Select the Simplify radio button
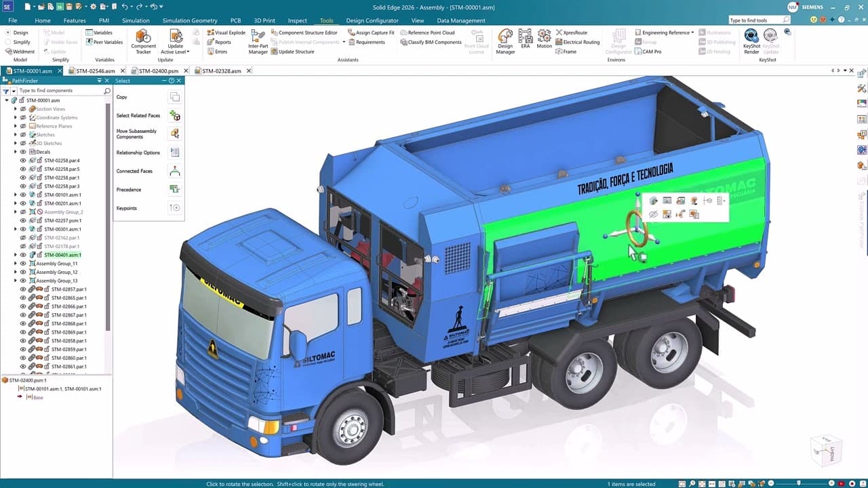 click(18, 42)
